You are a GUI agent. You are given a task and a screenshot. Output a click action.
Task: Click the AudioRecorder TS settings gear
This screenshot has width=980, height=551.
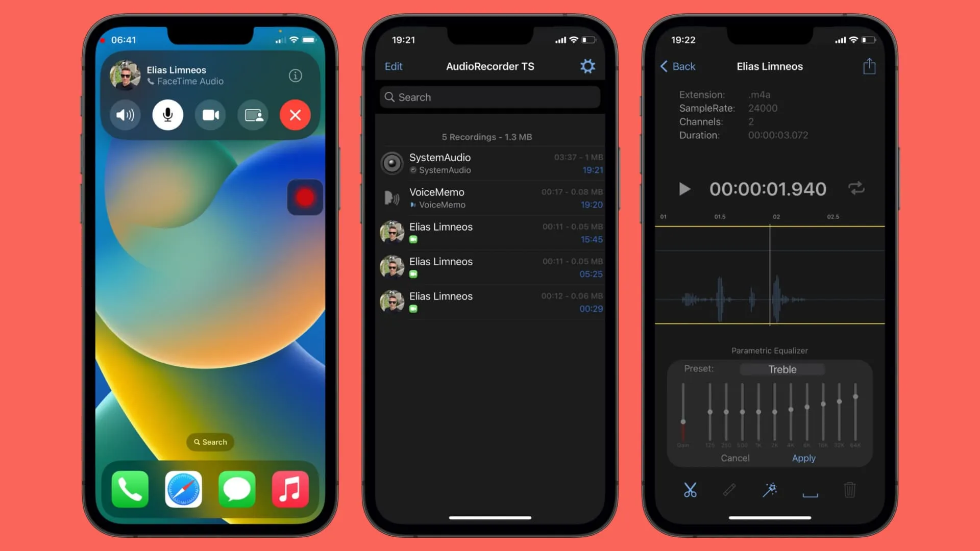pos(587,66)
